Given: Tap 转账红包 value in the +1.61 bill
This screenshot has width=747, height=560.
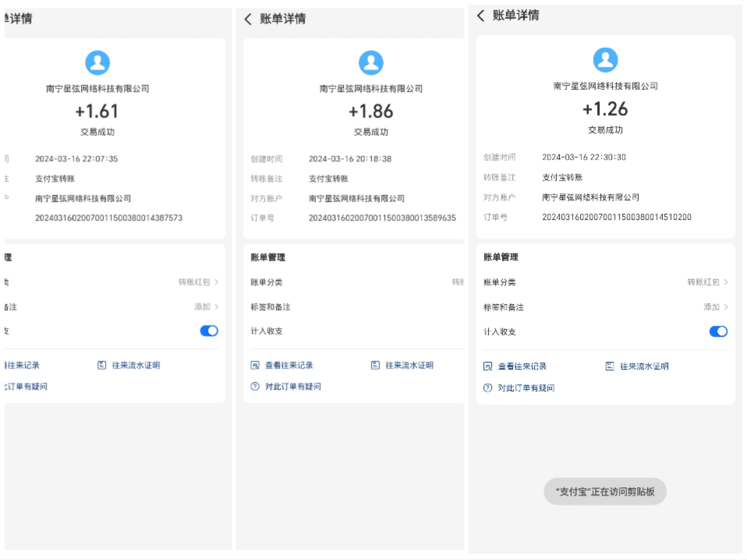Looking at the screenshot, I should point(194,282).
